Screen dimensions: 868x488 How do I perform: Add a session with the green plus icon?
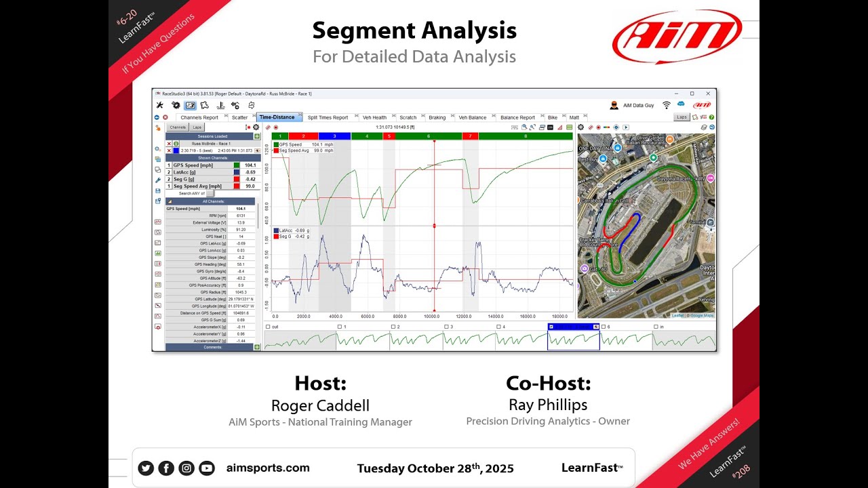point(257,136)
